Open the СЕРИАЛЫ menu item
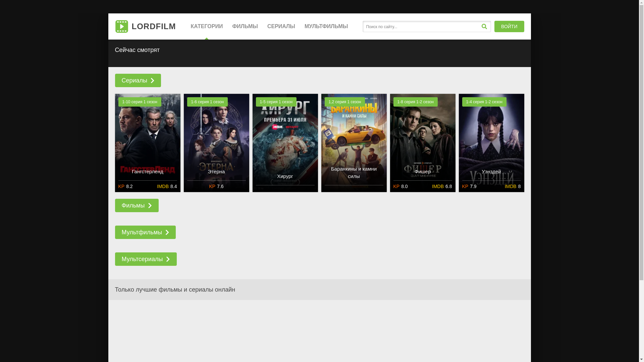This screenshot has height=362, width=644. pos(281,26)
